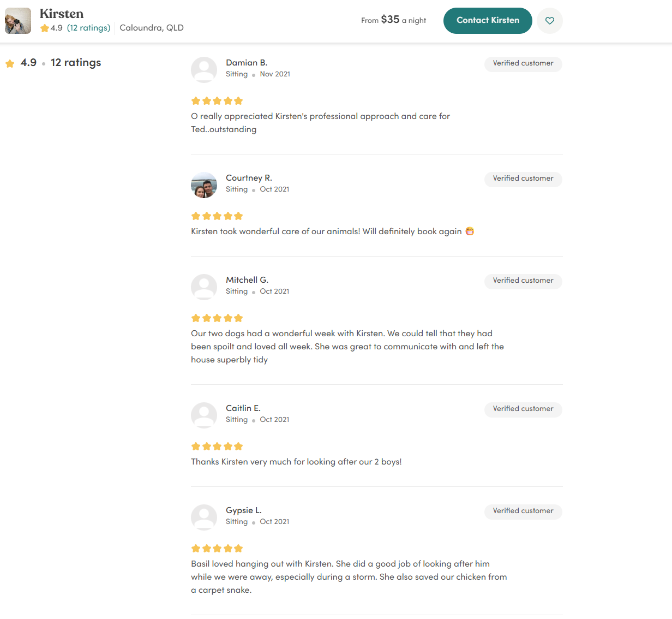Select the reviewer name Gypsie L.
Image resolution: width=672 pixels, height=619 pixels.
[244, 510]
